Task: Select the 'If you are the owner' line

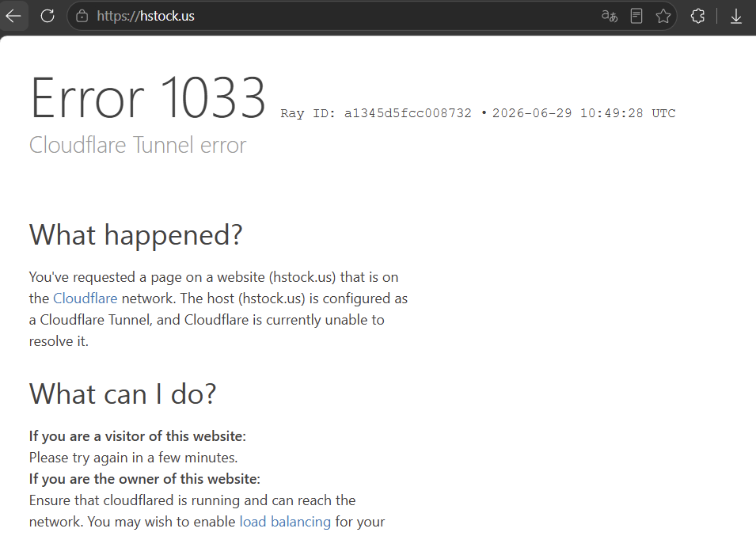Action: click(x=144, y=479)
